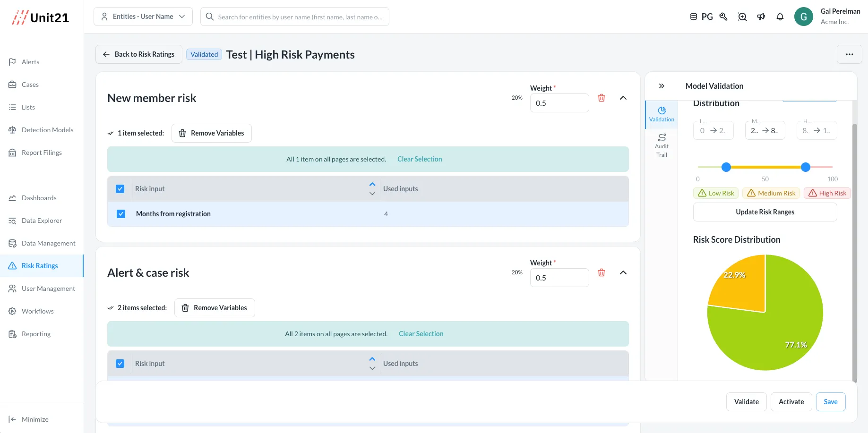Collapse the Model Validation panel
This screenshot has width=868, height=433.
[662, 86]
